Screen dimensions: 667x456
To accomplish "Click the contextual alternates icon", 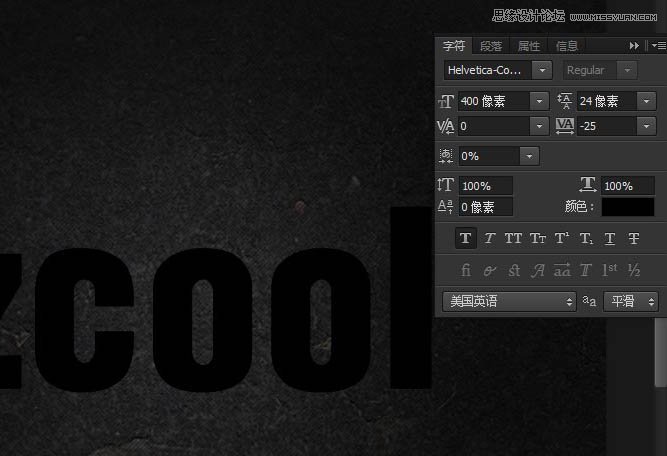I will (490, 270).
